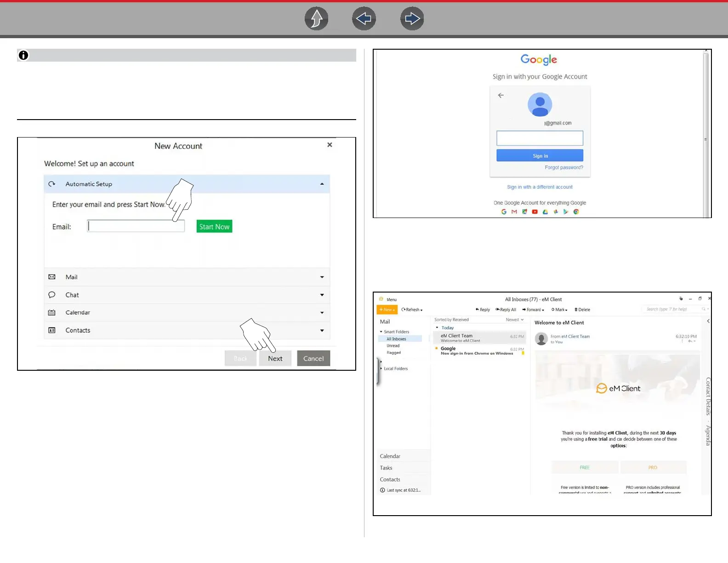Open the Mark dropdown
This screenshot has width=728, height=563.
tap(559, 310)
